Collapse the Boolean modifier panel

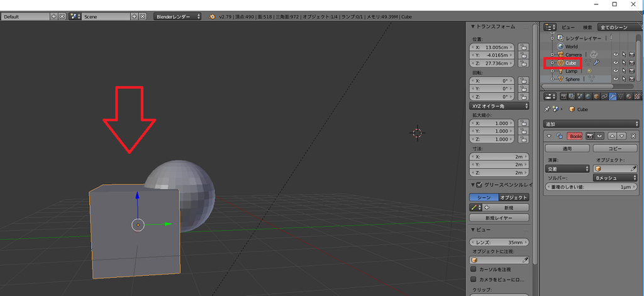(549, 136)
